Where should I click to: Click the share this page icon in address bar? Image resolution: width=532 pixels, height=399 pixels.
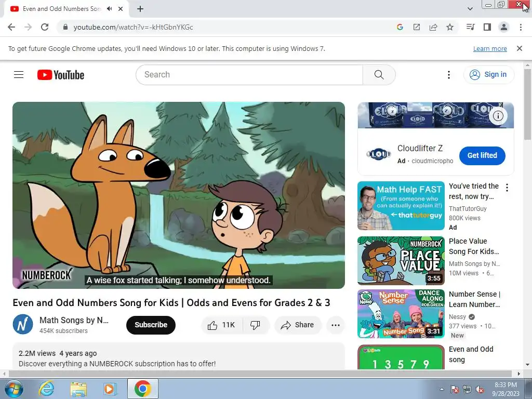[x=433, y=27]
